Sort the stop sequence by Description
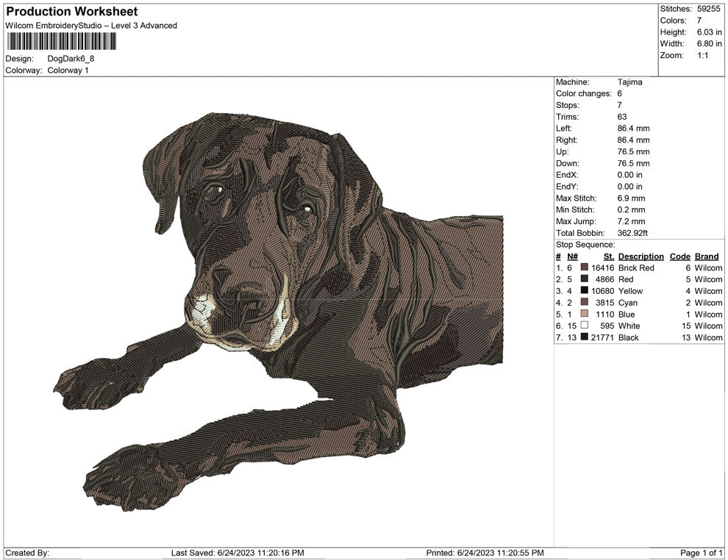Viewport: 728px width, 560px height. coord(640,256)
